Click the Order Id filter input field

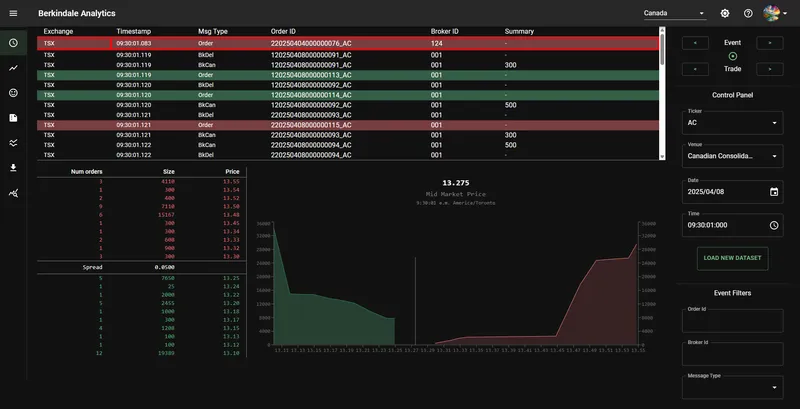pos(732,320)
